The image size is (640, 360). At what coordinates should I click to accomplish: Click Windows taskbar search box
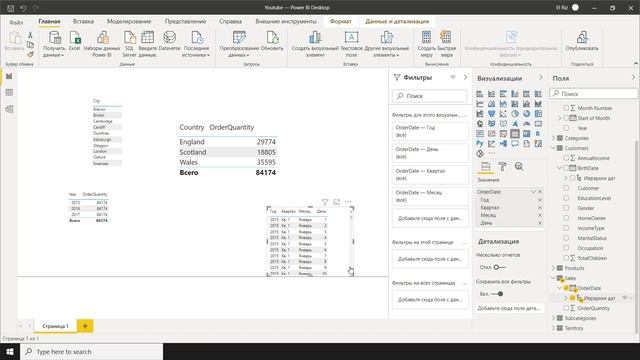92,351
